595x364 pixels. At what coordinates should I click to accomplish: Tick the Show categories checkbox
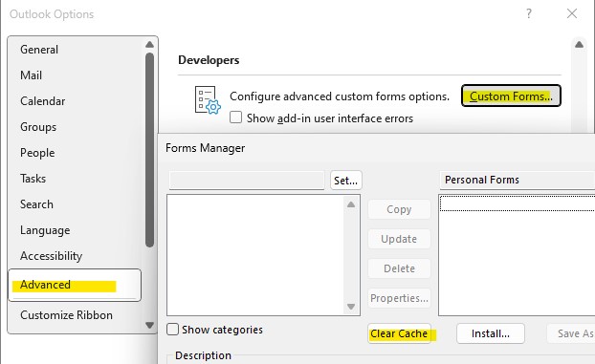click(172, 329)
